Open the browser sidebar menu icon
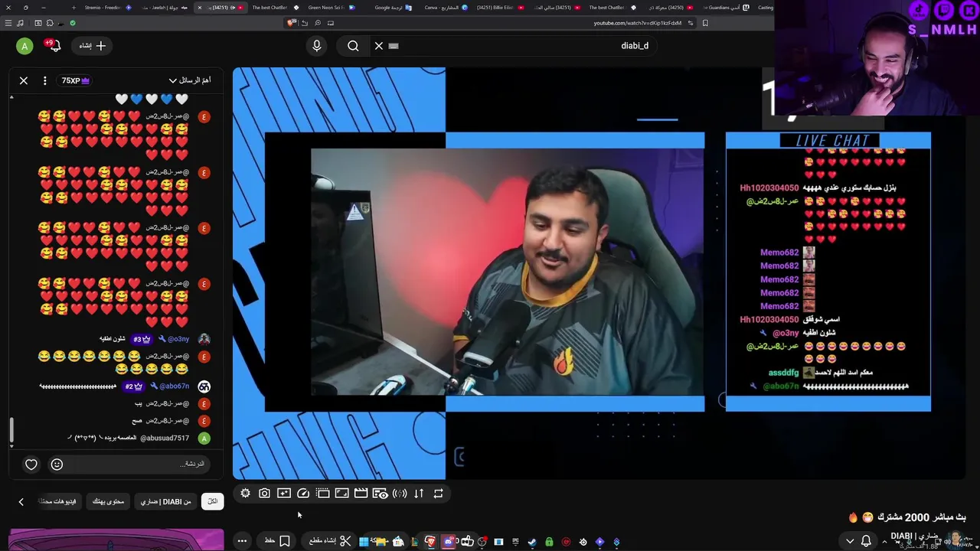 point(8,23)
